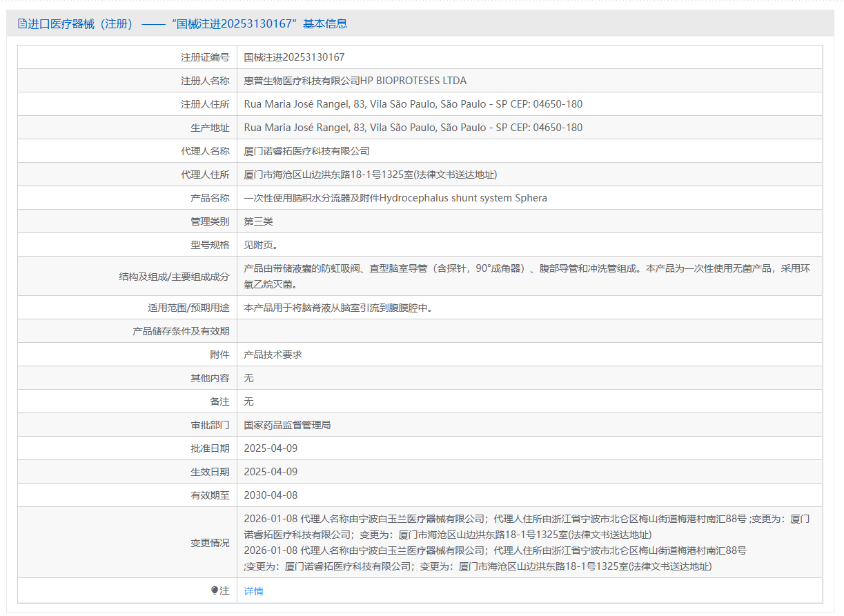This screenshot has width=844, height=616.
Task: Click the 产品技术要求 attachment value
Action: point(273,355)
